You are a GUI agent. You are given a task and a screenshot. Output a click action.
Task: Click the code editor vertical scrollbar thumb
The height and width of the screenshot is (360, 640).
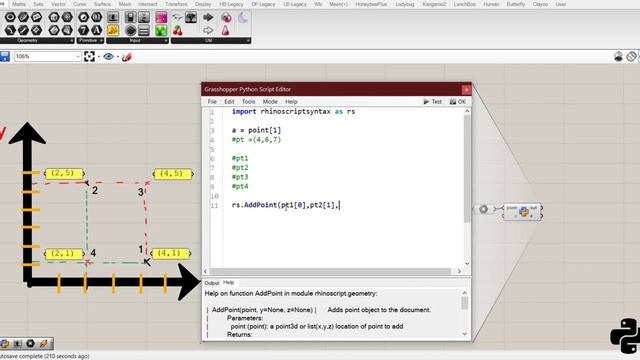[467, 169]
